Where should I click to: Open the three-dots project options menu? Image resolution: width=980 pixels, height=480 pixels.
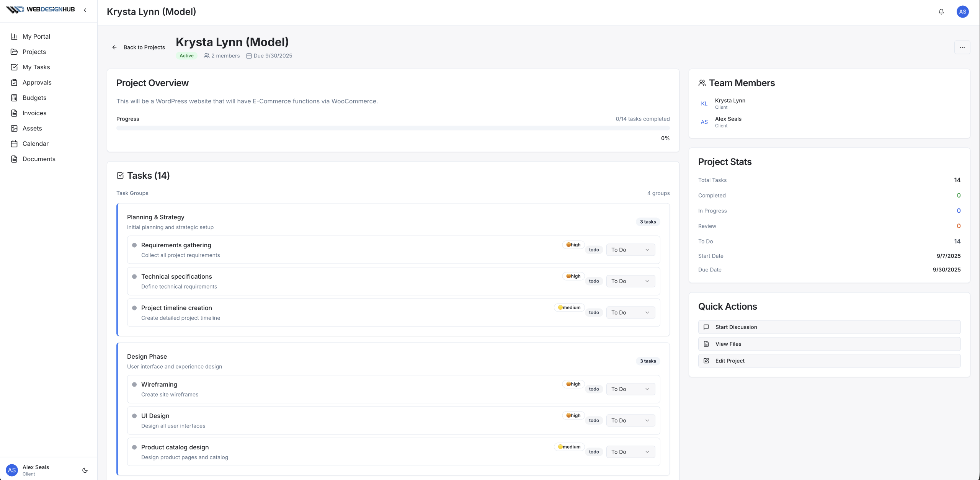pos(962,47)
